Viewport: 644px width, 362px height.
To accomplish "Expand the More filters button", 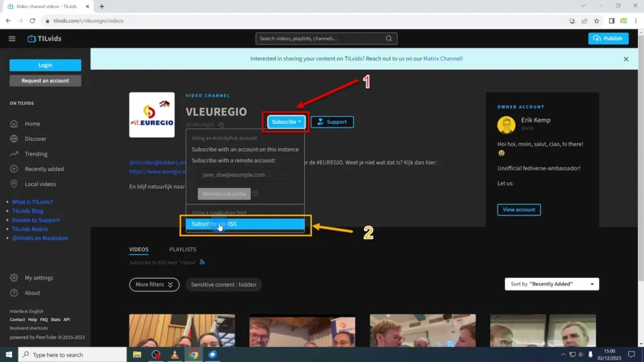I will 154,285.
